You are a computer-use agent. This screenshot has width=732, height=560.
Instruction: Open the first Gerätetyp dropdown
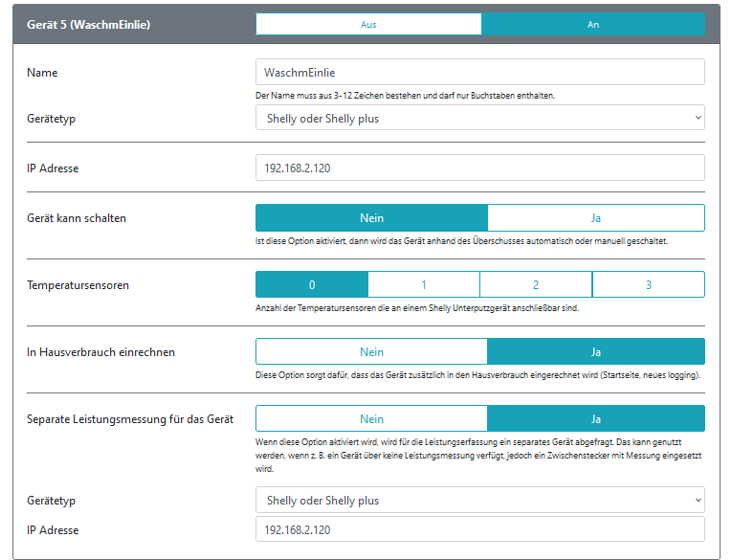click(x=480, y=118)
